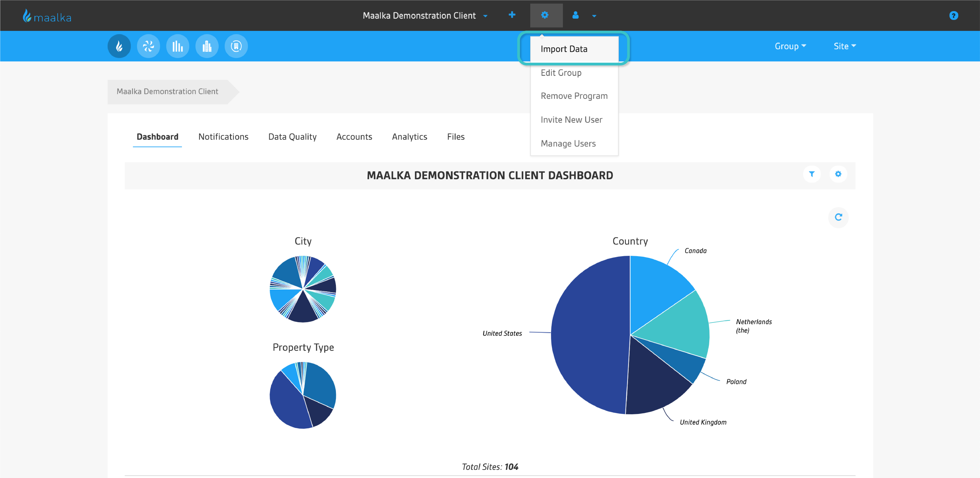Screen dimensions: 980x478
Task: Switch to the Notifications tab
Action: 223,137
